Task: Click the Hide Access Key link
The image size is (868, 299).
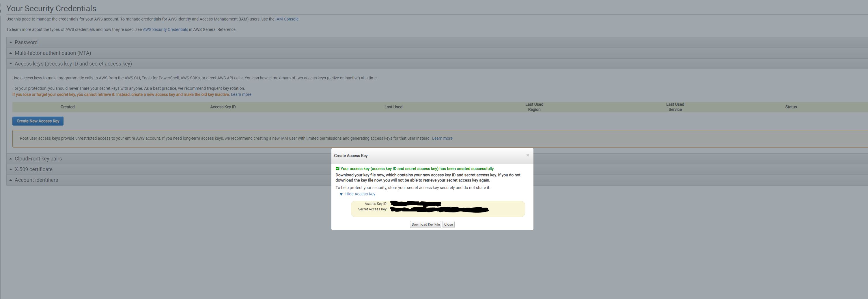Action: coord(360,194)
